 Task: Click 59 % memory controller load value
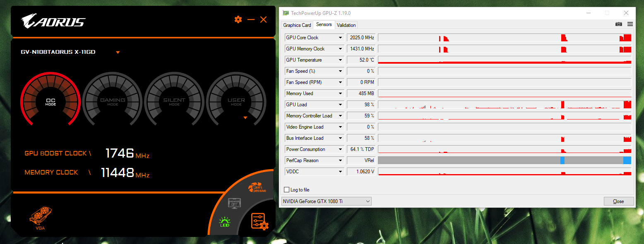[x=361, y=116]
